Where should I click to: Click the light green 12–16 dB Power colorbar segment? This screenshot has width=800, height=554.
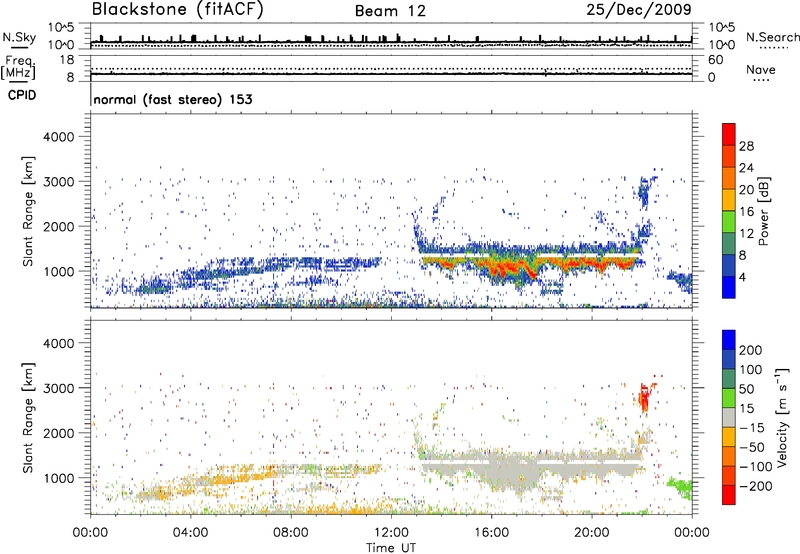[x=729, y=221]
